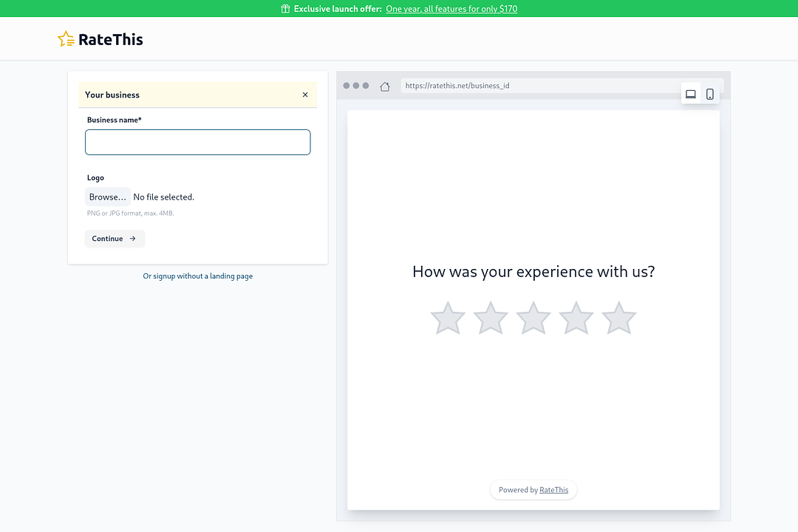The image size is (798, 532).
Task: Open the one year $170 offer link
Action: click(451, 9)
